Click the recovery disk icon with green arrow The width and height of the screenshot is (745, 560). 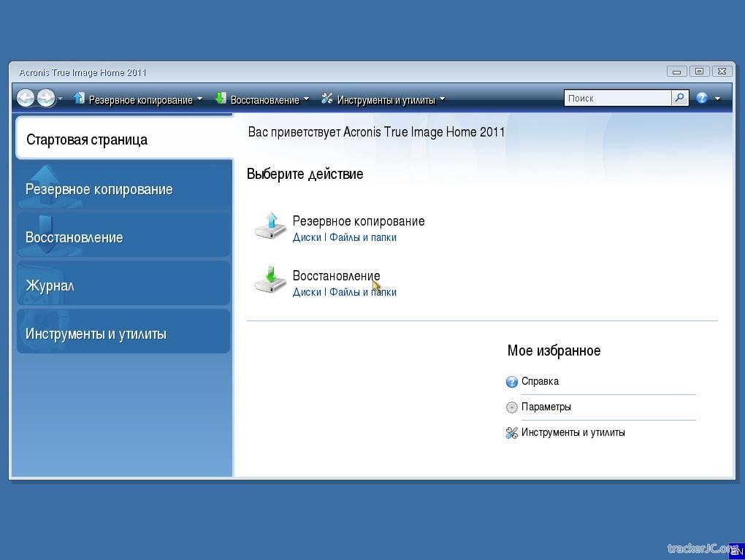click(270, 281)
